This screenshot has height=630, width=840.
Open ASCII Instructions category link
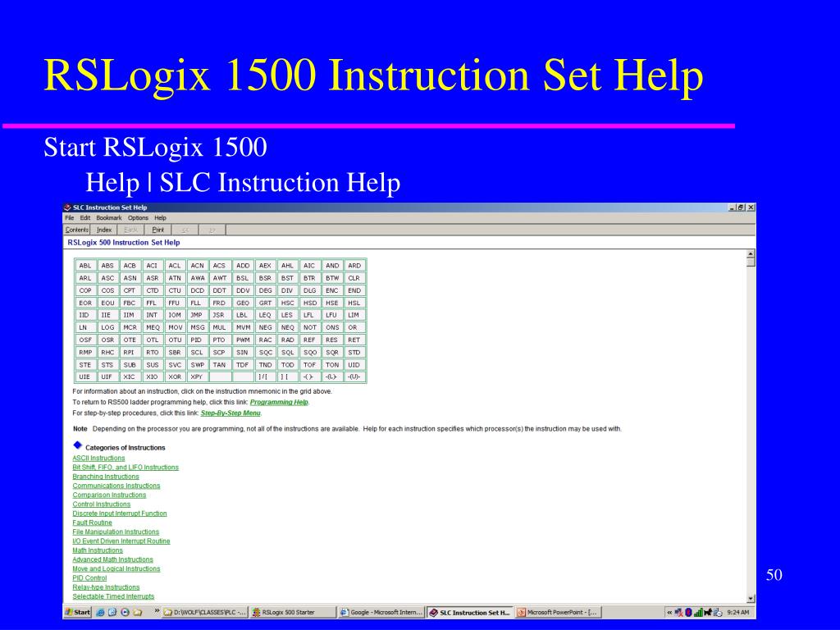click(x=98, y=458)
